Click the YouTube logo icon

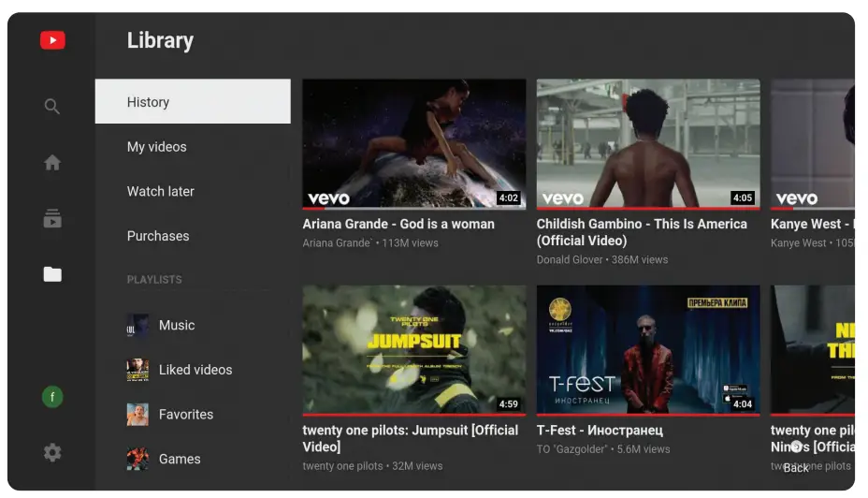click(52, 40)
